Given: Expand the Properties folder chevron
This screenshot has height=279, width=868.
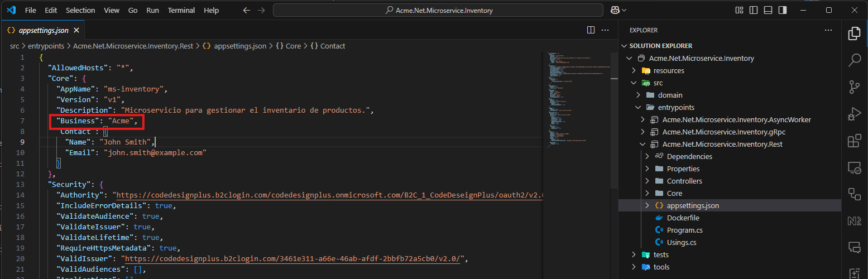Looking at the screenshot, I should [647, 169].
